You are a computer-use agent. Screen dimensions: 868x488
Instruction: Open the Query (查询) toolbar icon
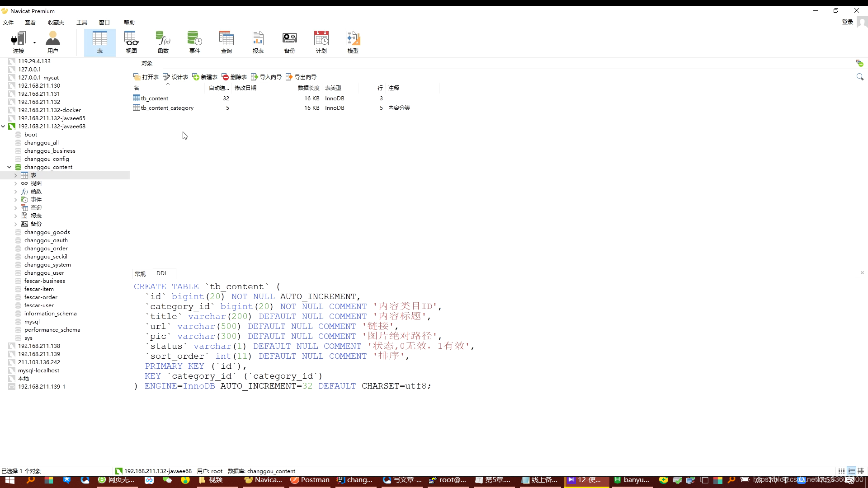click(x=226, y=42)
